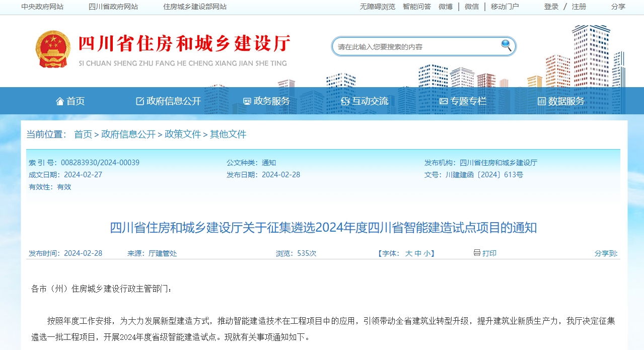
Task: Click the 政务服务 speech-bubble icon
Action: click(247, 100)
